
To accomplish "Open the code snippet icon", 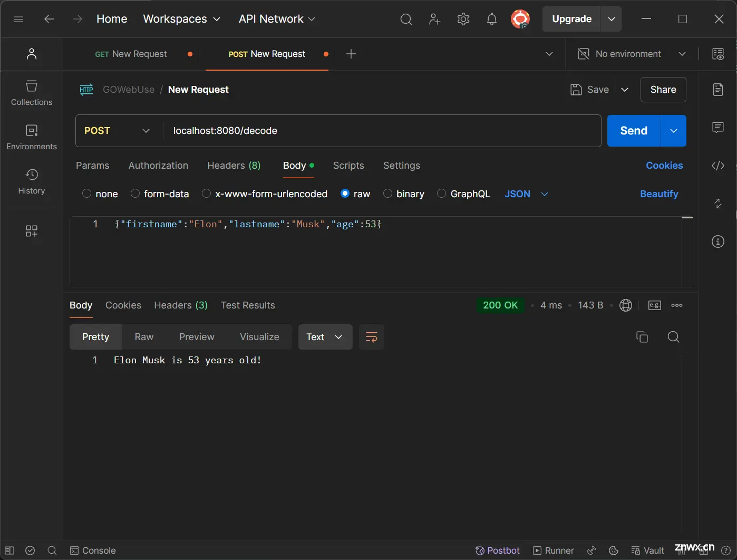I will pos(718,166).
